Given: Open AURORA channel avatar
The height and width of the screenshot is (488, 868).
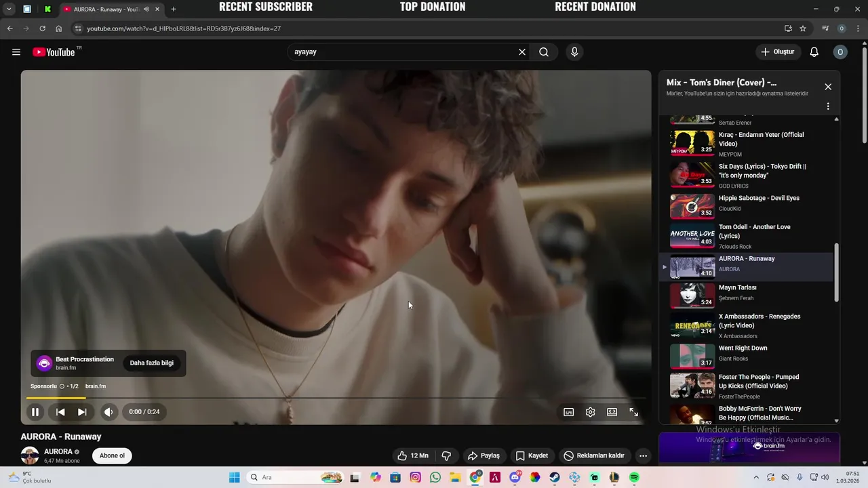Looking at the screenshot, I should tap(30, 455).
